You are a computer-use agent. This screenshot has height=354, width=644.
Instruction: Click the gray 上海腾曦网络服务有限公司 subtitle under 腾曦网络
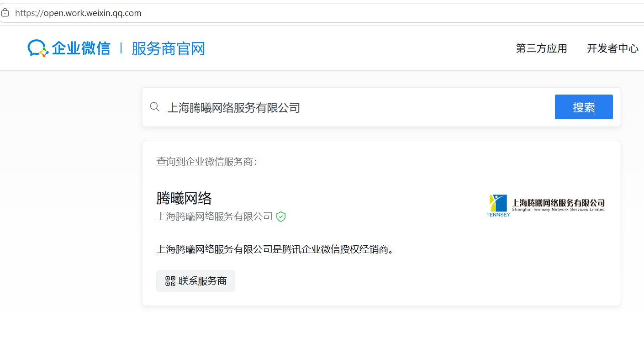[215, 217]
